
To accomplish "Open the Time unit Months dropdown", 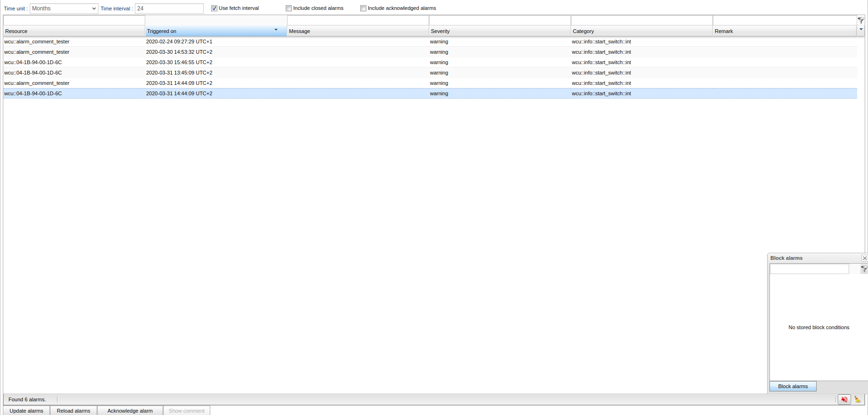I will [64, 8].
